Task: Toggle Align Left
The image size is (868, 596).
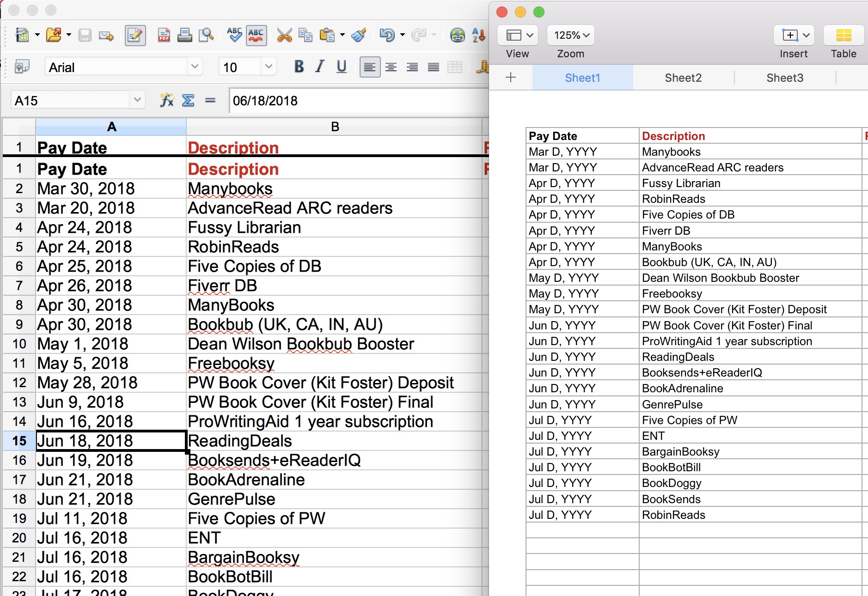Action: pyautogui.click(x=370, y=67)
